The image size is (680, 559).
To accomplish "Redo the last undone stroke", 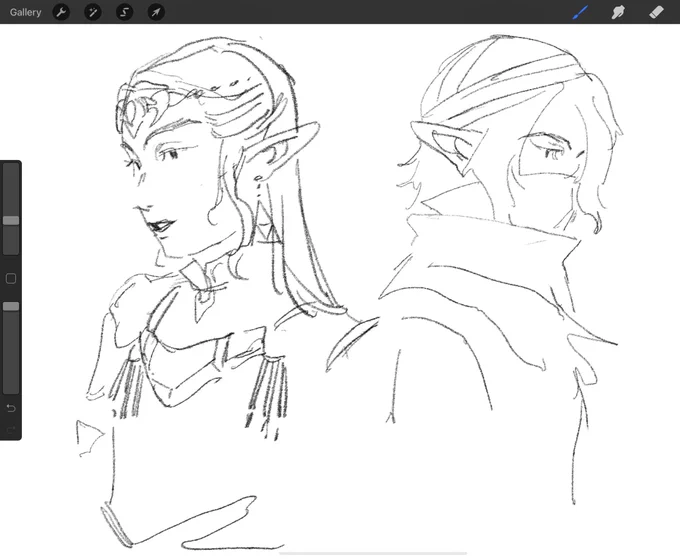I will (x=11, y=430).
